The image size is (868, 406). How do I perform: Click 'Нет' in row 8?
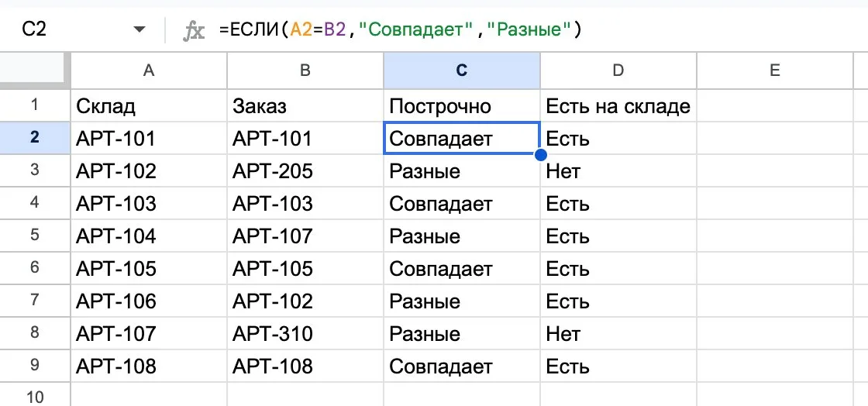click(618, 333)
